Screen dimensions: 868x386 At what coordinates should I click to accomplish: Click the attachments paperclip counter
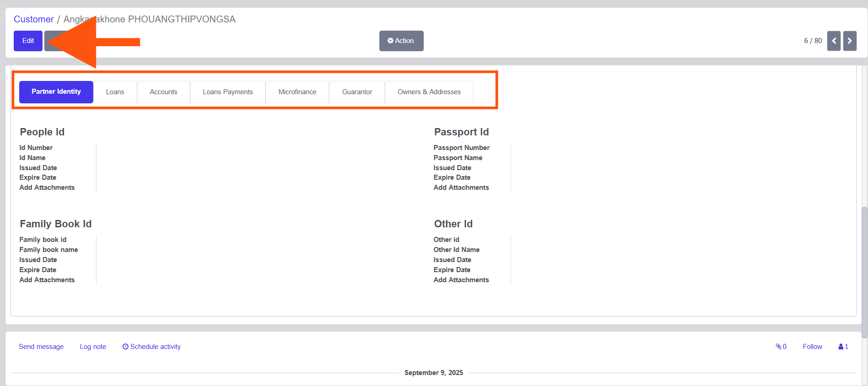coord(781,347)
